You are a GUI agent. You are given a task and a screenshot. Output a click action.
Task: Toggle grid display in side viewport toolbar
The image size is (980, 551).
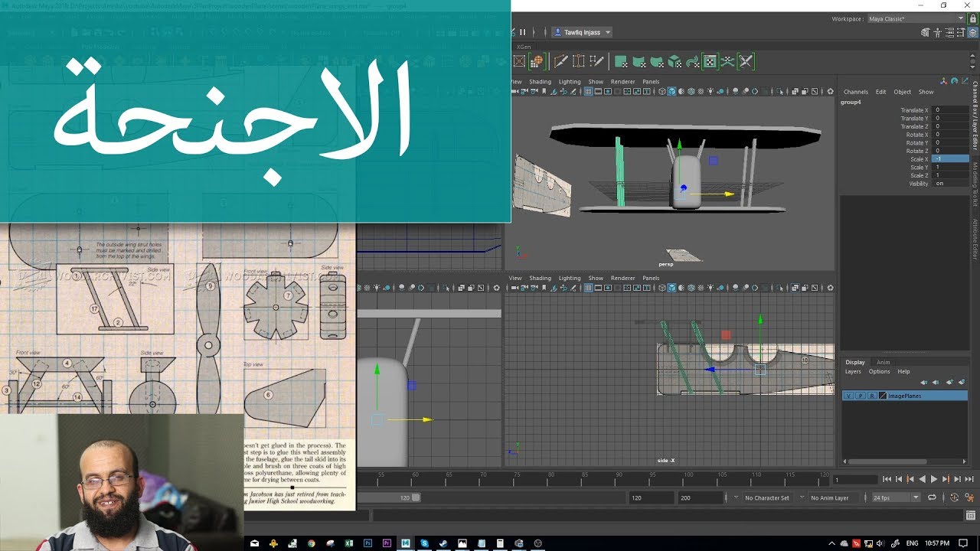(588, 288)
